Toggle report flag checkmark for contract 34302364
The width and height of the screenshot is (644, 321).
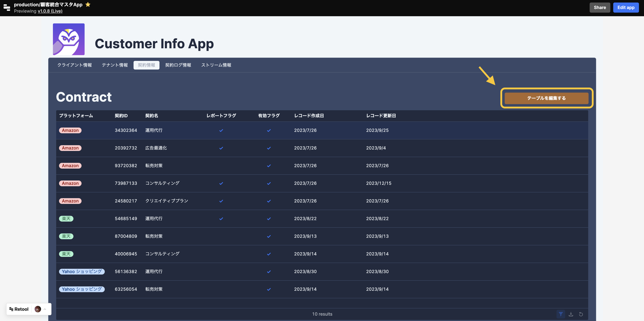(x=221, y=130)
